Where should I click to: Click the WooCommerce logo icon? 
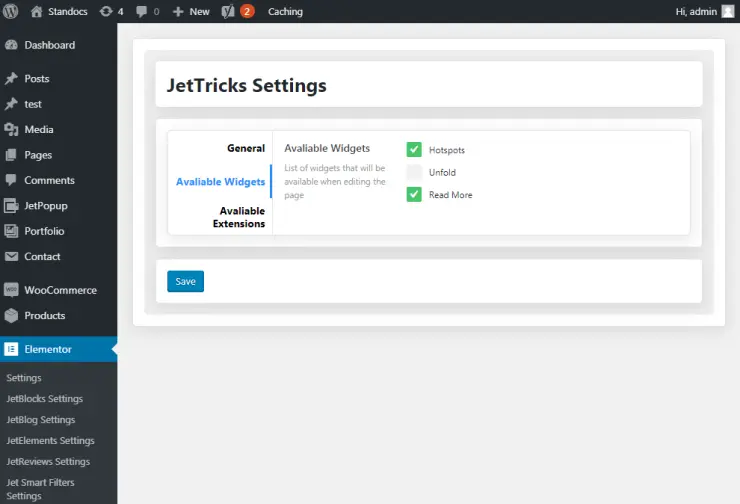click(11, 289)
